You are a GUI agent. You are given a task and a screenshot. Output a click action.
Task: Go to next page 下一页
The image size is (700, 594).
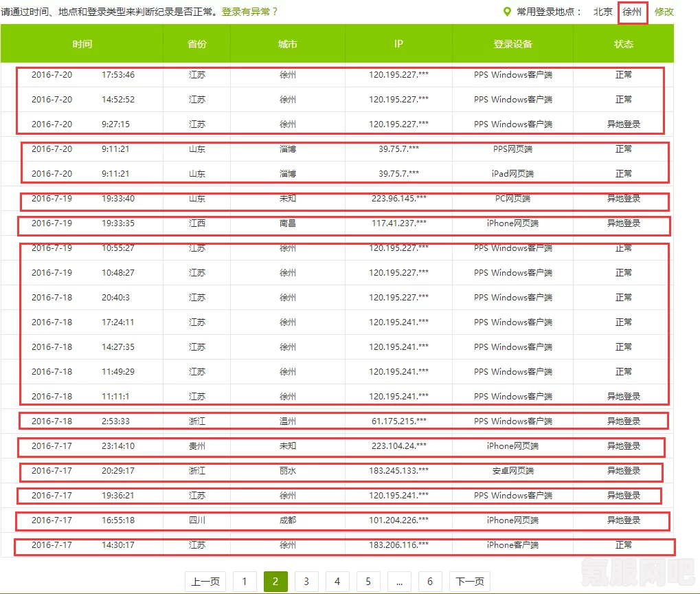(x=470, y=582)
